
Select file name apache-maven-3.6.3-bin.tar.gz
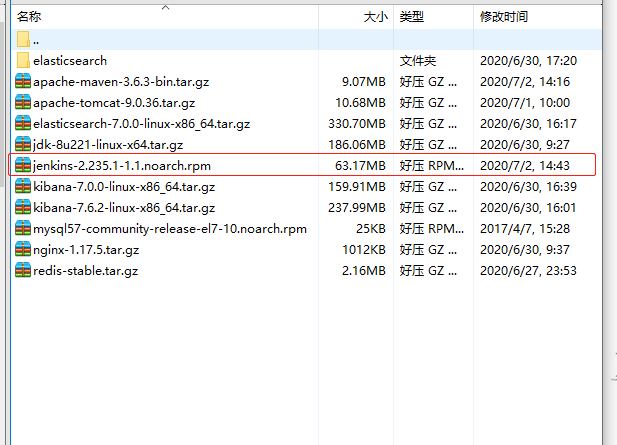tap(121, 82)
